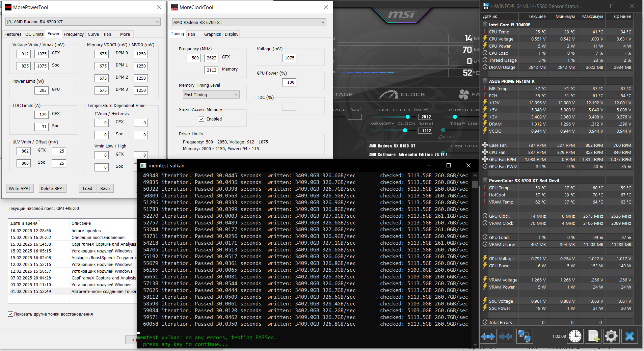The width and height of the screenshot is (644, 351).
Task: Toggle Smart Access Memory Enabled checkbox
Action: [202, 119]
